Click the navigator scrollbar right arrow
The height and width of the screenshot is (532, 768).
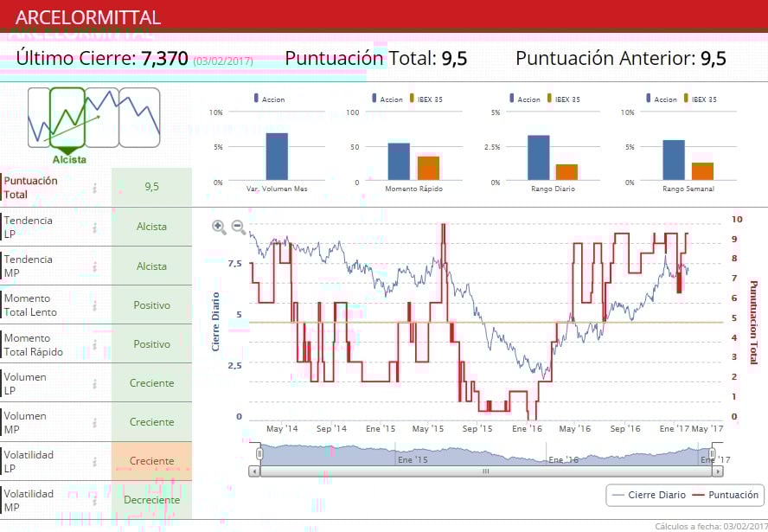718,471
